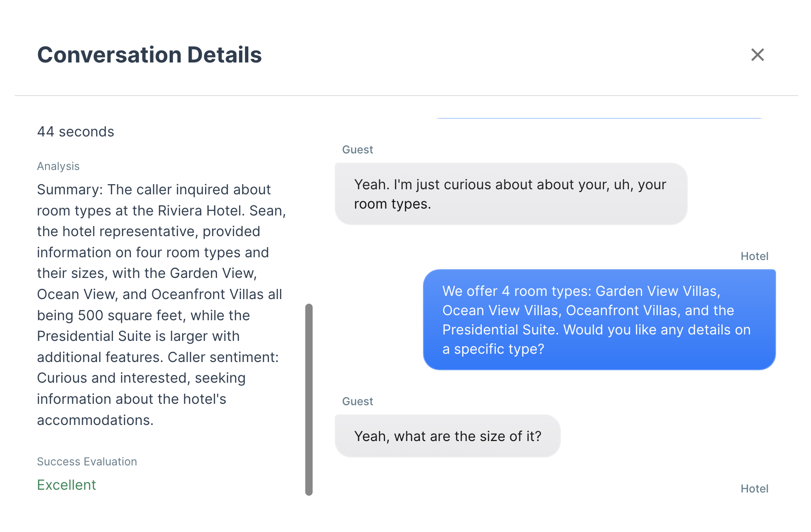Click the 'Would you like any details' question
Viewport: 811px width, 532px height.
coord(657,330)
